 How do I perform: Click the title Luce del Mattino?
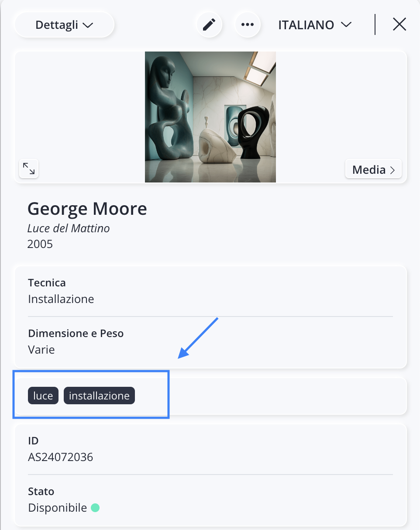[x=69, y=228]
